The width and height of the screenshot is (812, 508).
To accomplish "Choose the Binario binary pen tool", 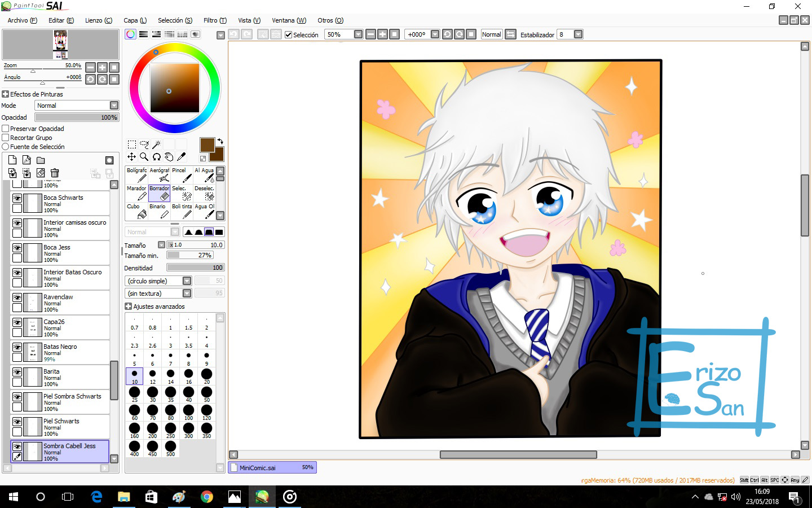I will click(159, 211).
